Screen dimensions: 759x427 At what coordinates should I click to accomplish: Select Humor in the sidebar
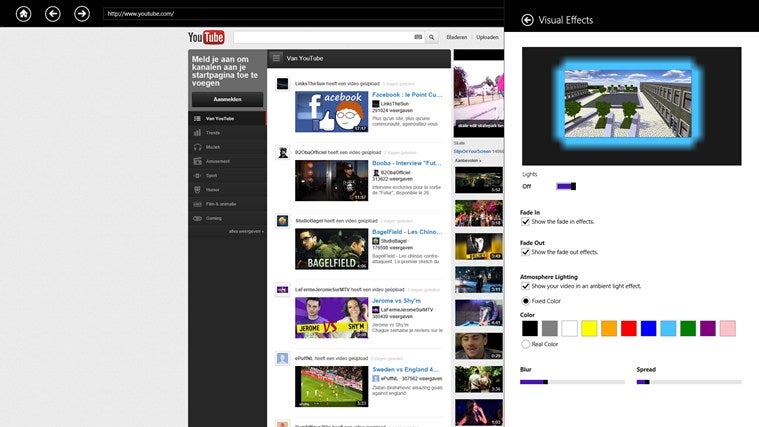[227, 190]
